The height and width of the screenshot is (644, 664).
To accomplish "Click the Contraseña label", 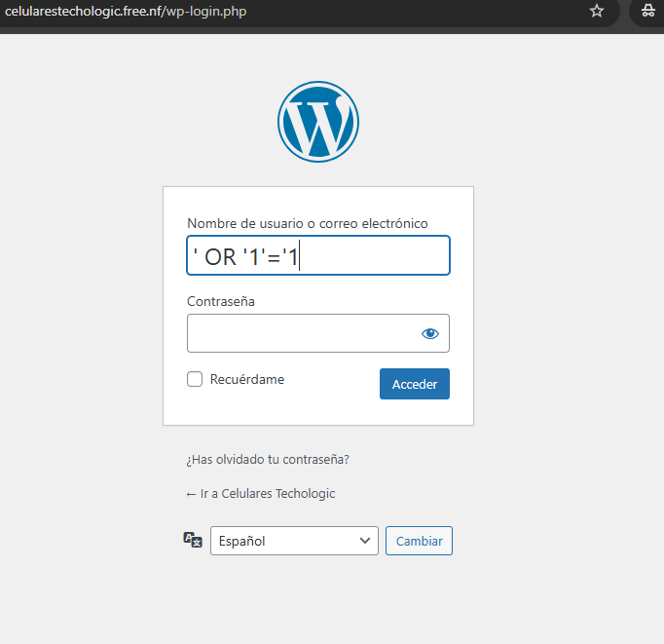I will 221,301.
